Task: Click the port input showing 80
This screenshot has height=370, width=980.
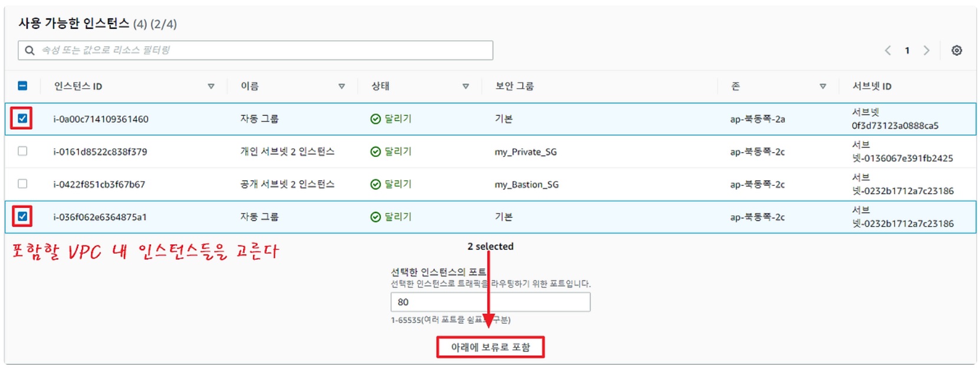Action: [490, 302]
